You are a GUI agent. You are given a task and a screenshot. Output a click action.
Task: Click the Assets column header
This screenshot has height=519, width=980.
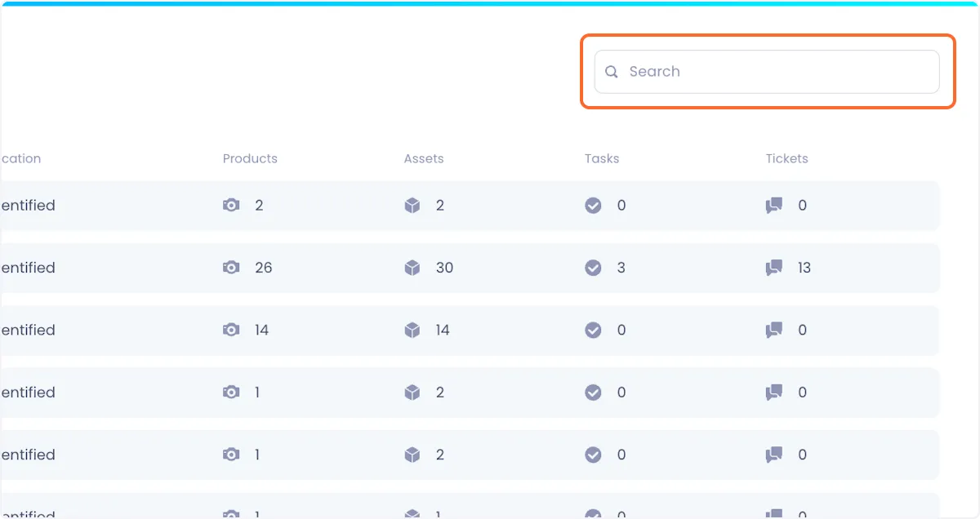424,158
